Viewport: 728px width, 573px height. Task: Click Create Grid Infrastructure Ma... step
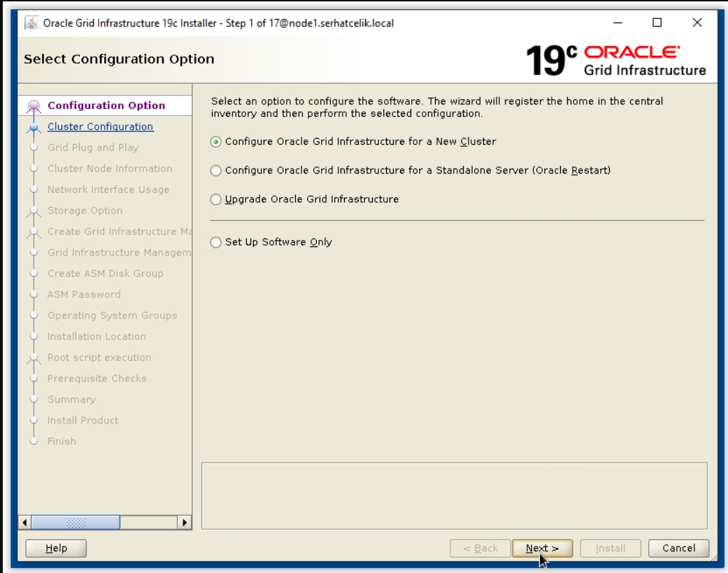pos(120,232)
